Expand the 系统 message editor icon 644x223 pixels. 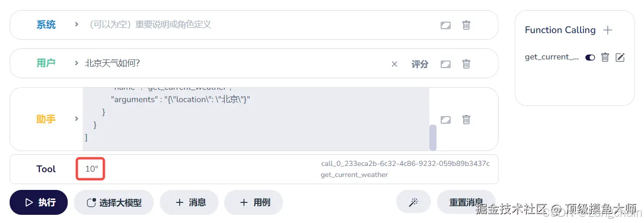coord(446,25)
